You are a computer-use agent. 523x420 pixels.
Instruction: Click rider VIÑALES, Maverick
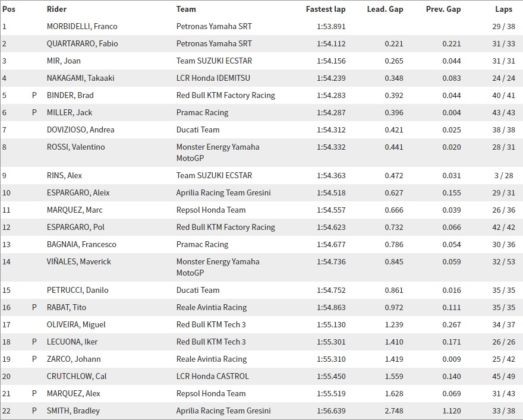point(78,261)
